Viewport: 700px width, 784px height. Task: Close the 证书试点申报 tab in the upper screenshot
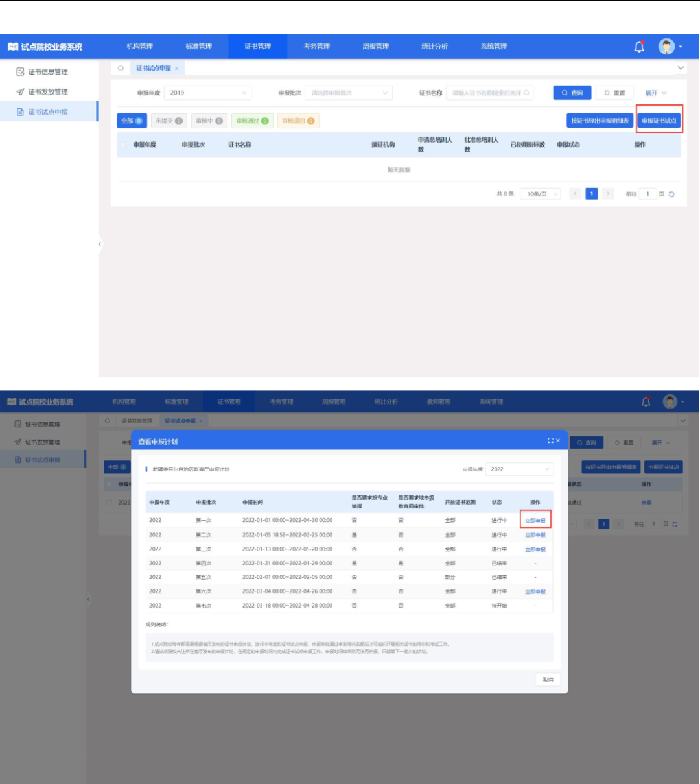[176, 68]
